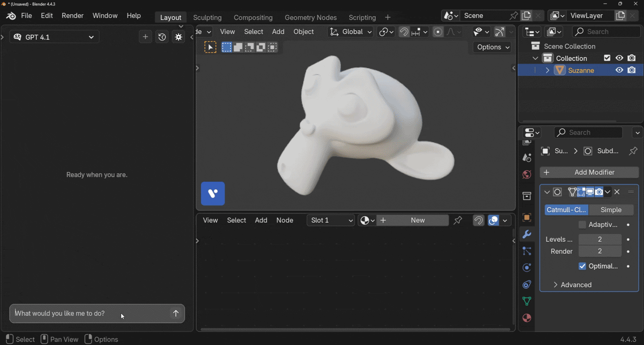Open the Collection properties tab

point(527,196)
